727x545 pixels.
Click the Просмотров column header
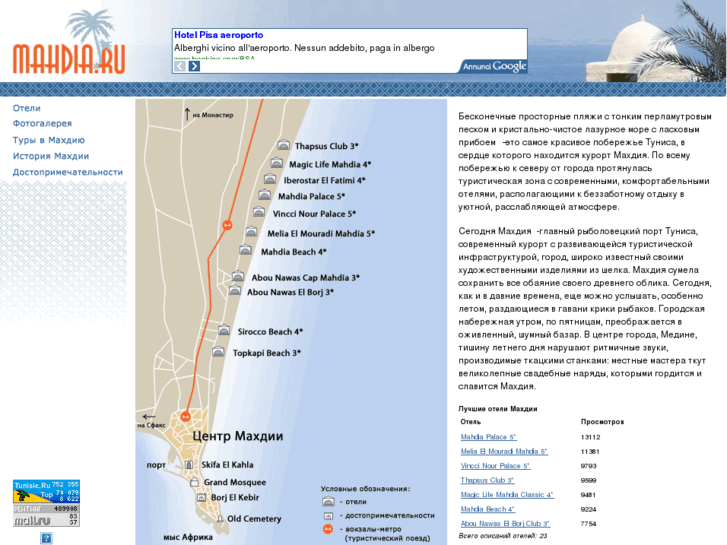602,422
